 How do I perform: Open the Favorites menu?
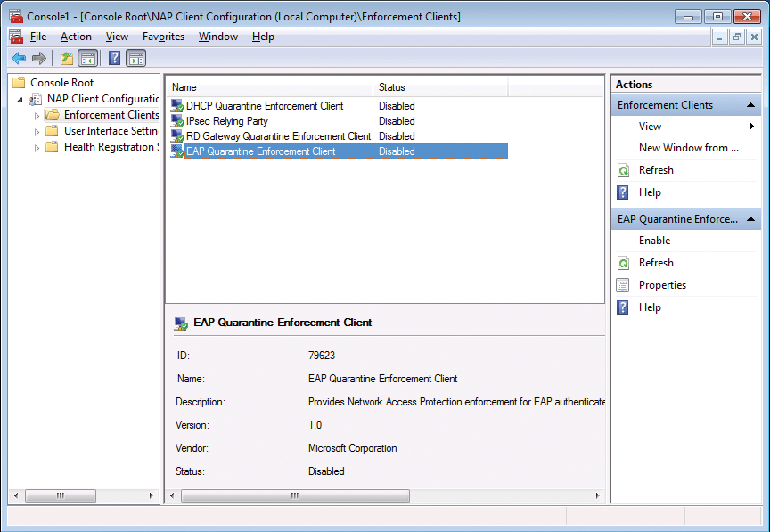pyautogui.click(x=163, y=37)
